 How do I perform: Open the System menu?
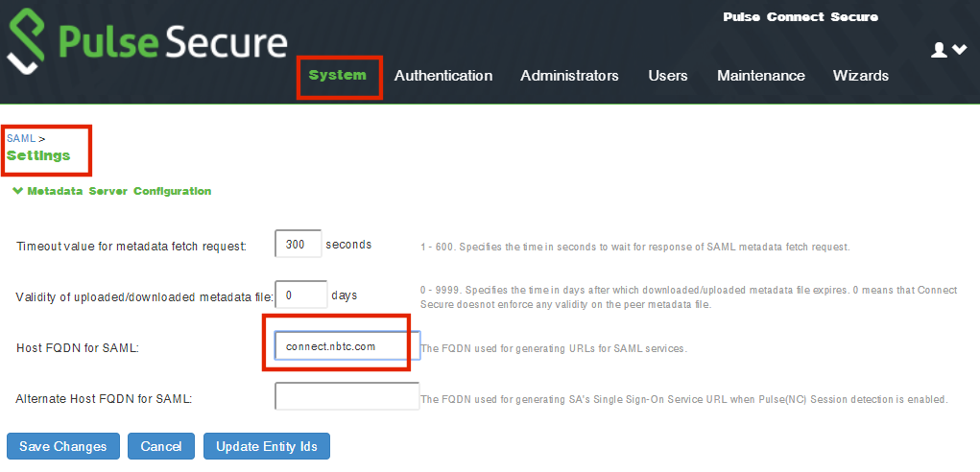[x=338, y=76]
